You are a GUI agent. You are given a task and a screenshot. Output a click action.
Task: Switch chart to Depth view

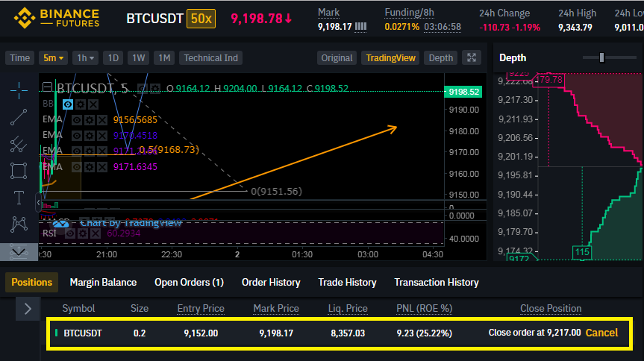[441, 58]
